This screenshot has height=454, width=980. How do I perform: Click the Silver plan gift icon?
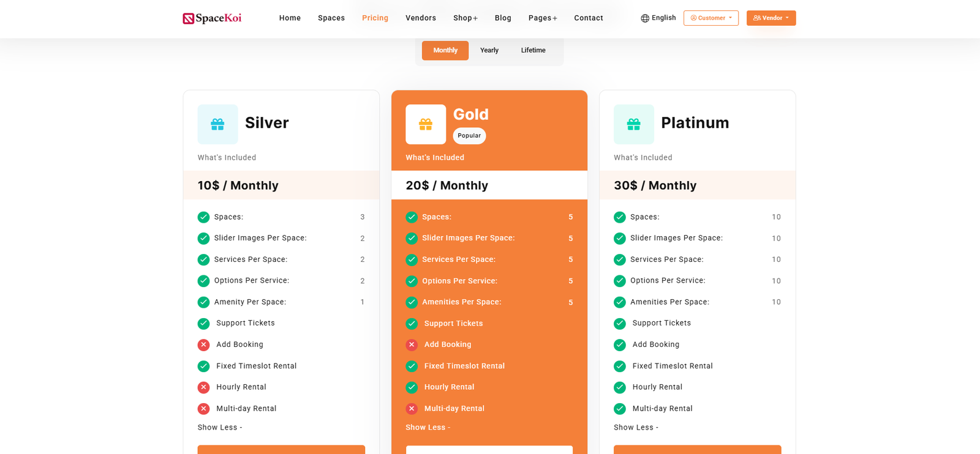click(x=217, y=124)
